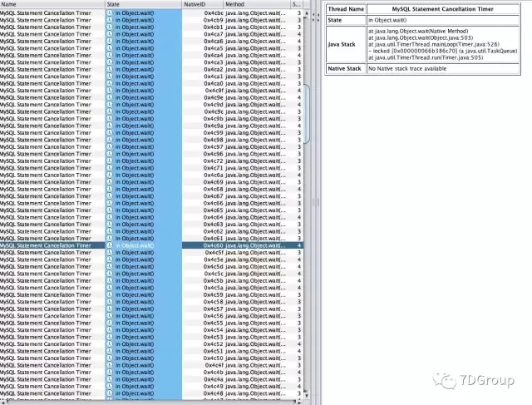Viewport: 532px width, 405px height.
Task: Click the wait-state clock icon in row 0x4cbc
Action: 109,13
